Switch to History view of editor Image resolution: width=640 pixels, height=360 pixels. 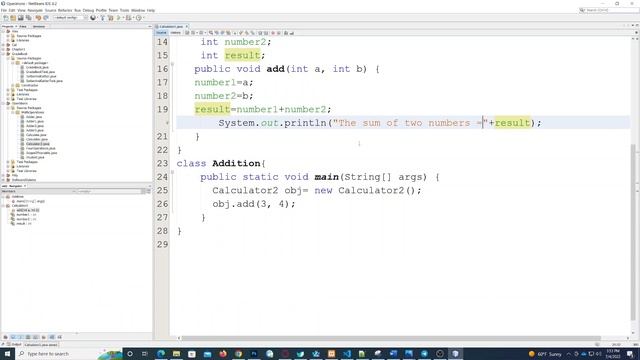(176, 33)
